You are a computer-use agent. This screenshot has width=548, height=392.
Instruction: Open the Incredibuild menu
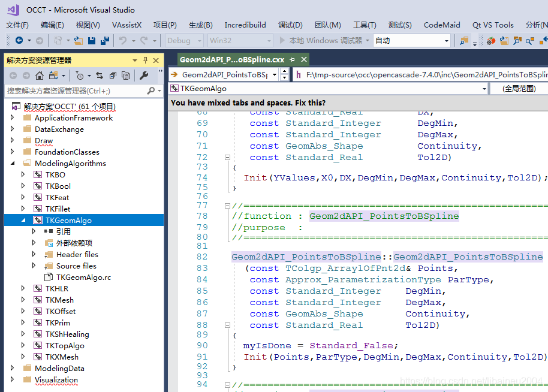pyautogui.click(x=245, y=25)
